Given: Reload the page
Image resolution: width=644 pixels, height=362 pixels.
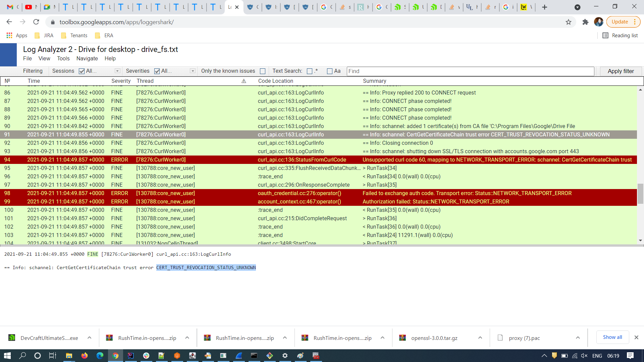Looking at the screenshot, I should (x=36, y=22).
